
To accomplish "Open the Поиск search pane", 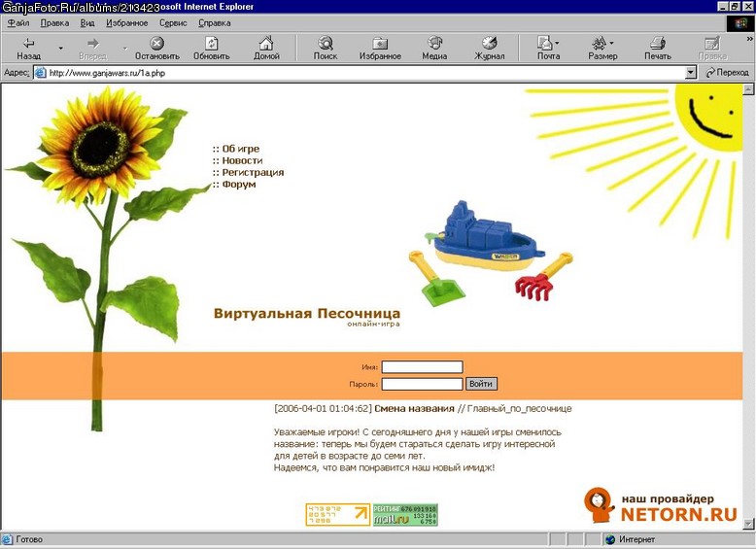I will tap(325, 48).
